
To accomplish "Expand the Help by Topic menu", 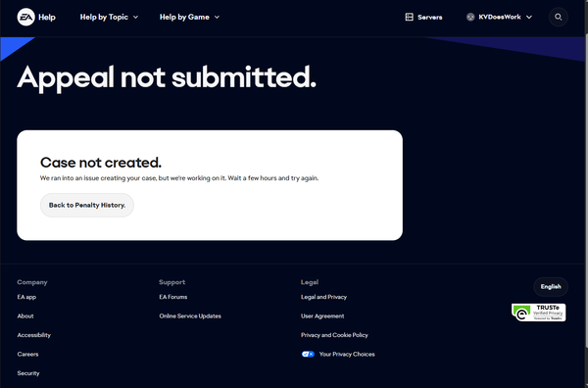I will [x=109, y=17].
